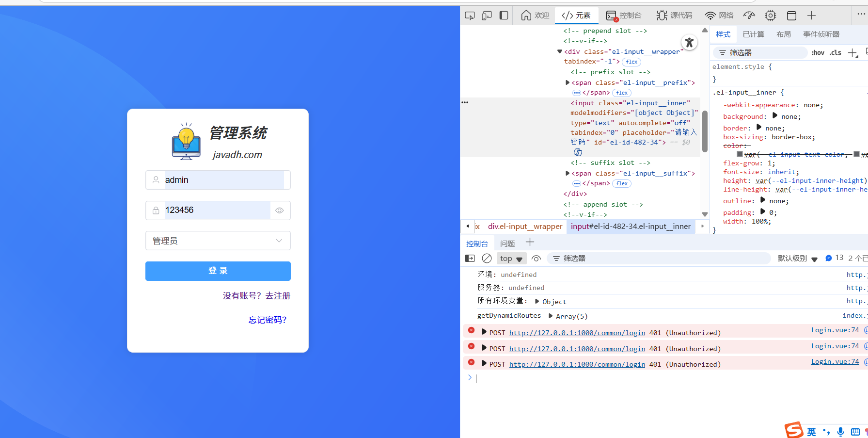The height and width of the screenshot is (438, 868).
Task: Click the flex badge on el-input__wrapper
Action: point(631,62)
